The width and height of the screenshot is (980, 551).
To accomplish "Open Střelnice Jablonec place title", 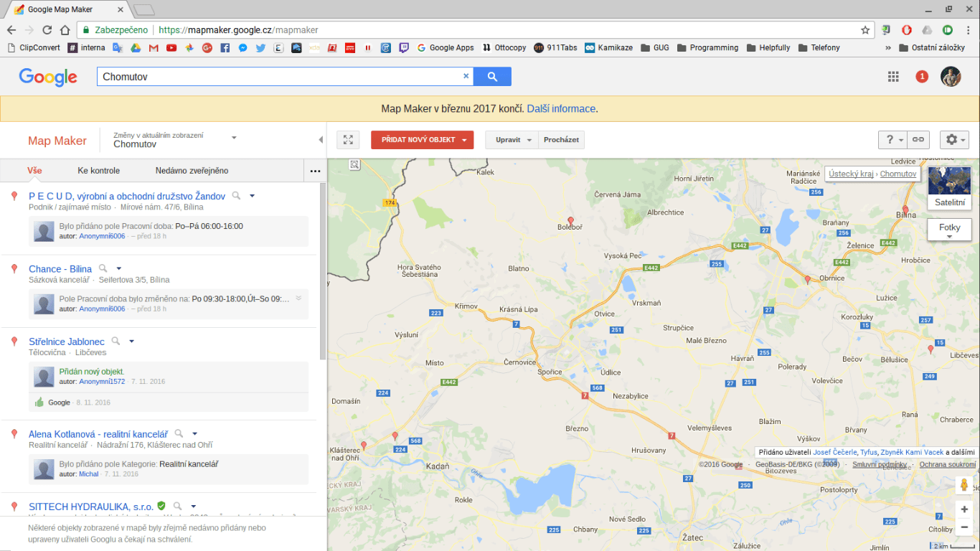I will 67,342.
